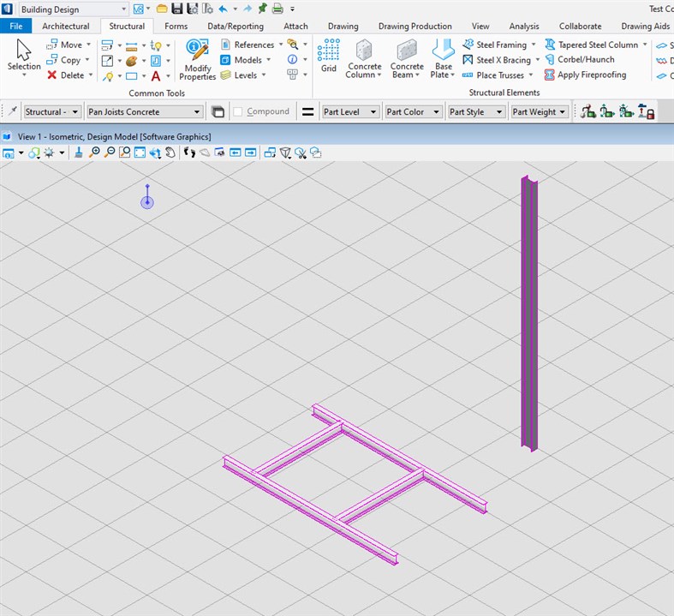Click the Copy tool icon
Image resolution: width=674 pixels, height=616 pixels.
tap(52, 60)
